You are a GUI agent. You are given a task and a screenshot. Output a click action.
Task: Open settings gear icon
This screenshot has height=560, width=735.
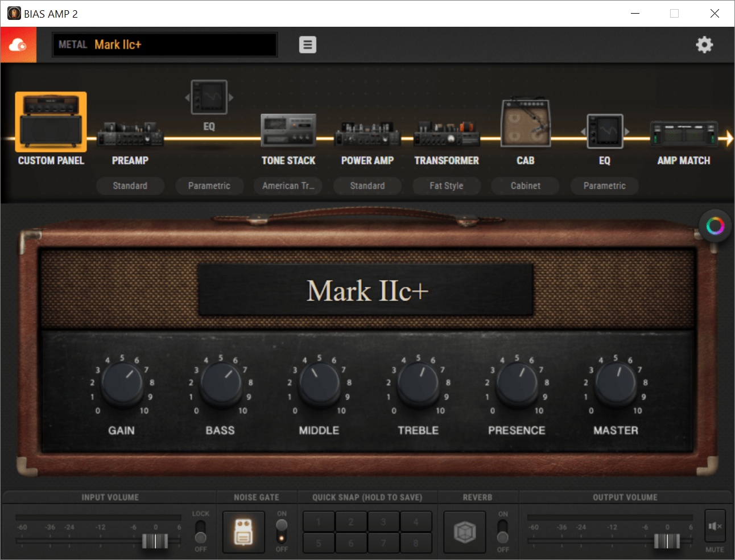[704, 44]
